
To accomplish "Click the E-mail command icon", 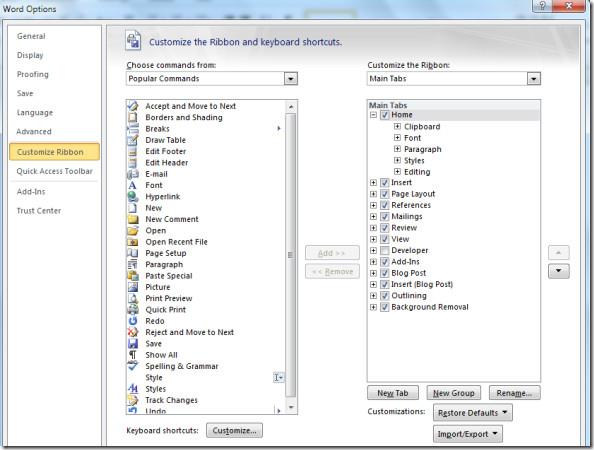I will [x=133, y=174].
